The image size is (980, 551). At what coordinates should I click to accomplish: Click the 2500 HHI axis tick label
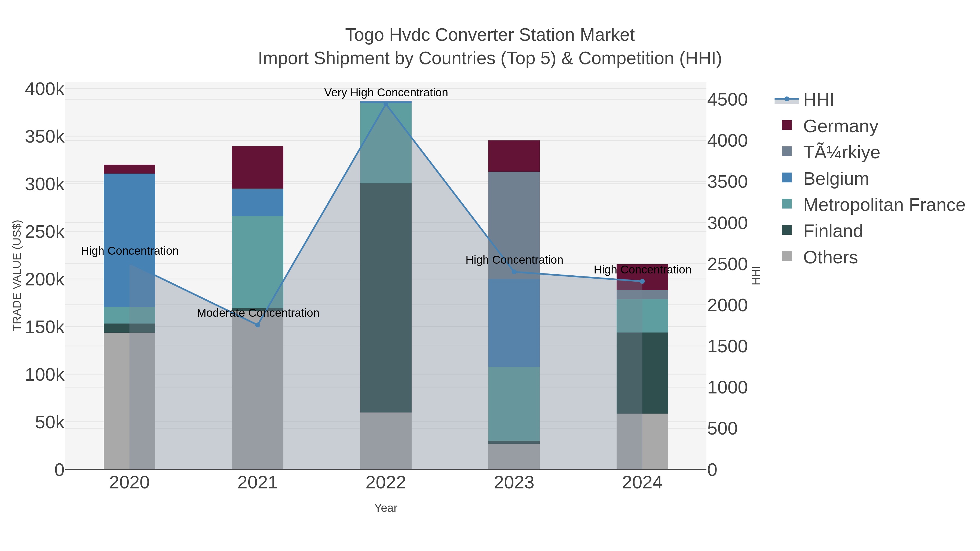tap(727, 264)
